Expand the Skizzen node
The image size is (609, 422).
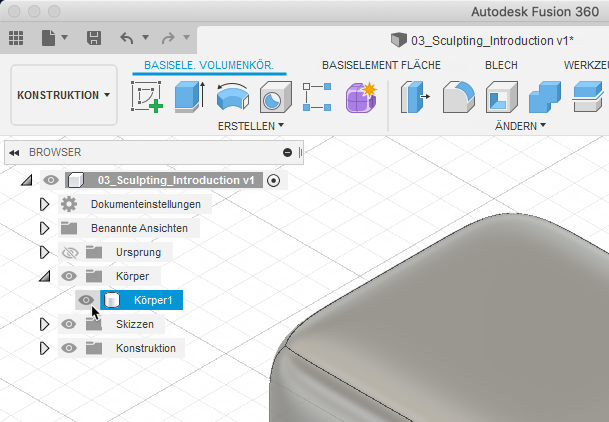point(45,324)
